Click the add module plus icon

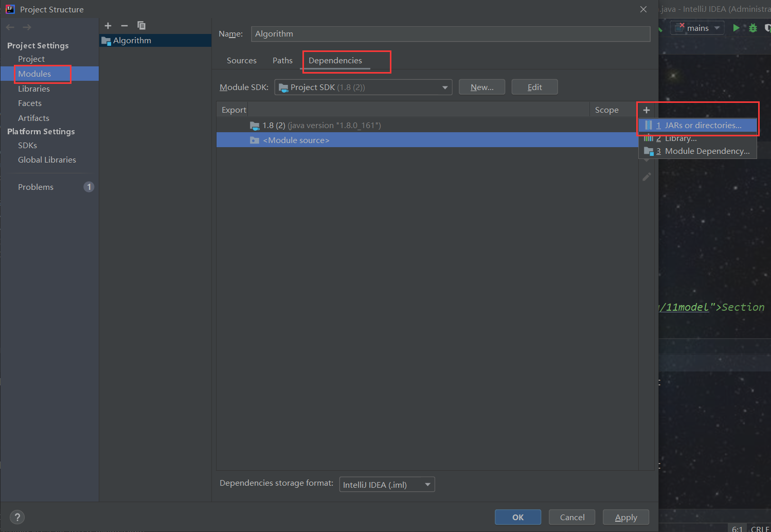(108, 26)
